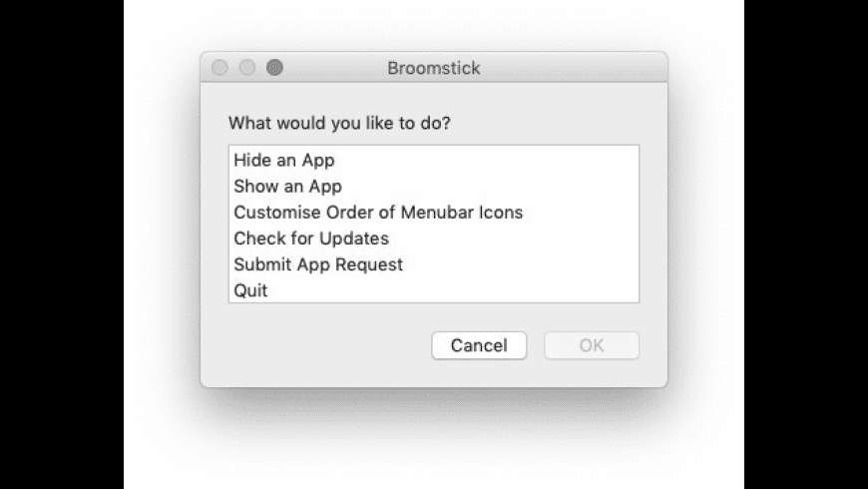Close the Broomstick window with leftmost titlebar button
Viewport: 868px width, 489px height.
point(220,68)
